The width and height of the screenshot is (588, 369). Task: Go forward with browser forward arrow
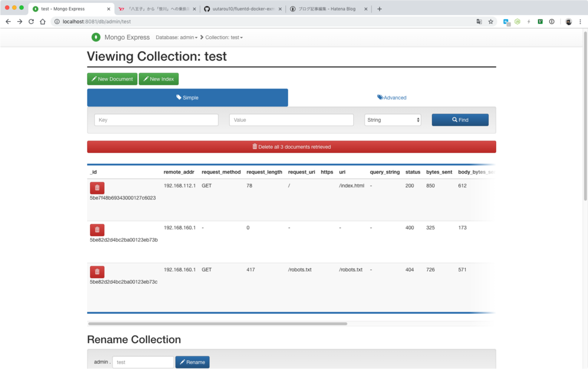[x=20, y=21]
